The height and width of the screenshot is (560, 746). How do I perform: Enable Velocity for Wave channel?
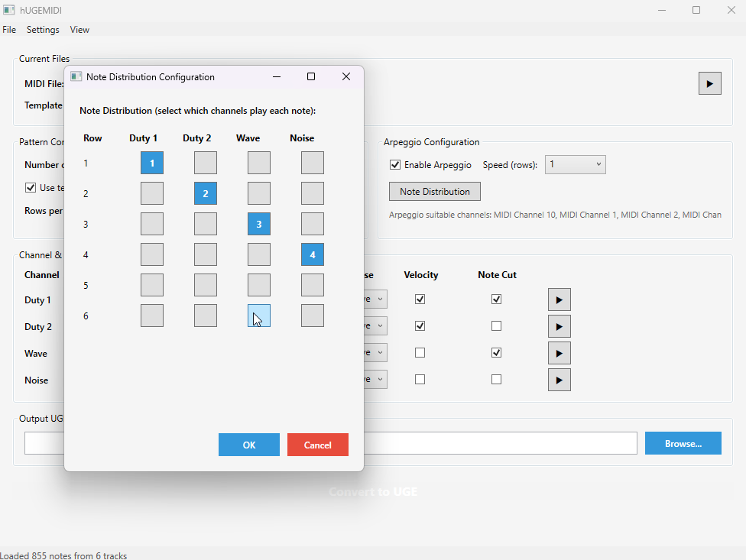(420, 353)
